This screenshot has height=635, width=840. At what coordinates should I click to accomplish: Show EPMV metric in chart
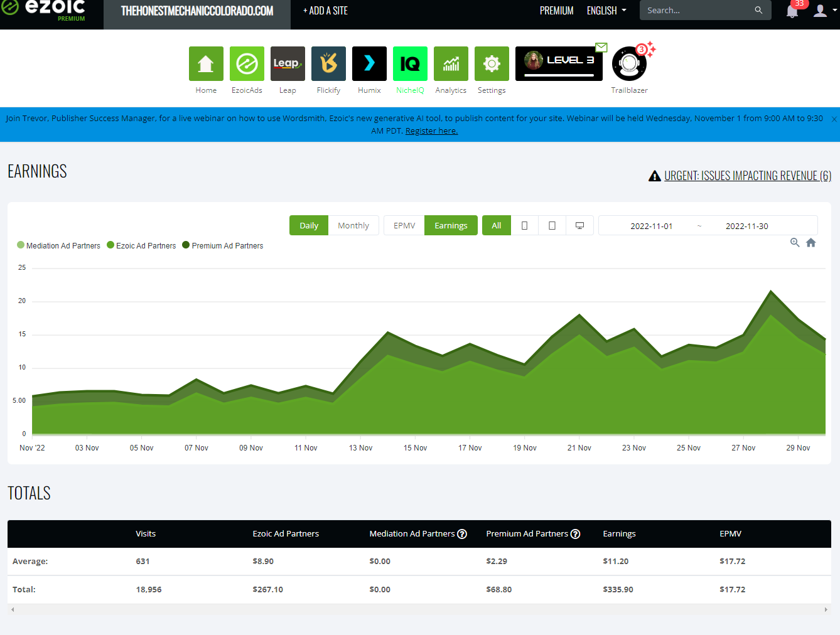click(x=404, y=225)
